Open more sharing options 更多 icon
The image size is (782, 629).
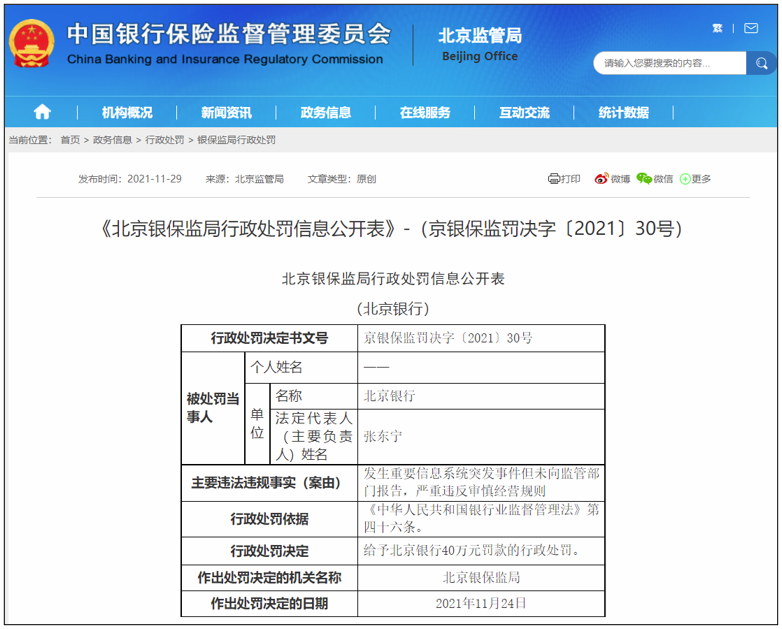695,179
